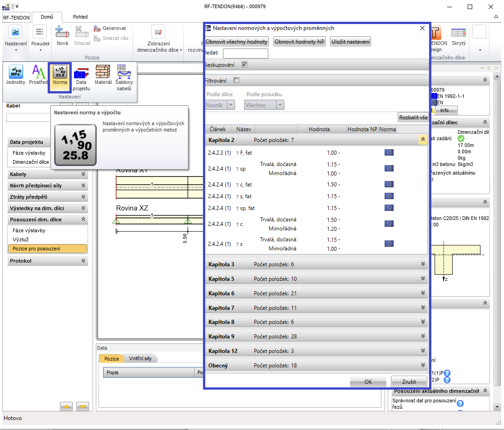Viewport: 504px width, 430px height.
Task: Expand the Kabely navigation section
Action: pos(83,174)
